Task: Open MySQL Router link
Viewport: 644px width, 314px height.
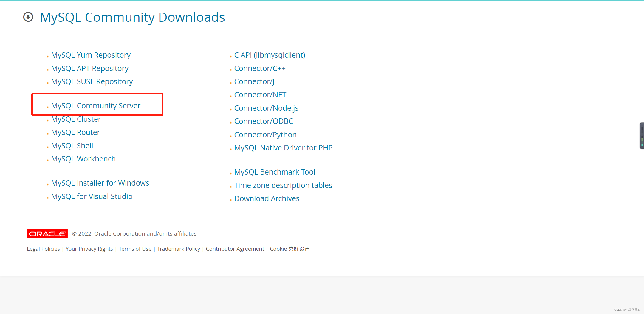Action: [75, 133]
